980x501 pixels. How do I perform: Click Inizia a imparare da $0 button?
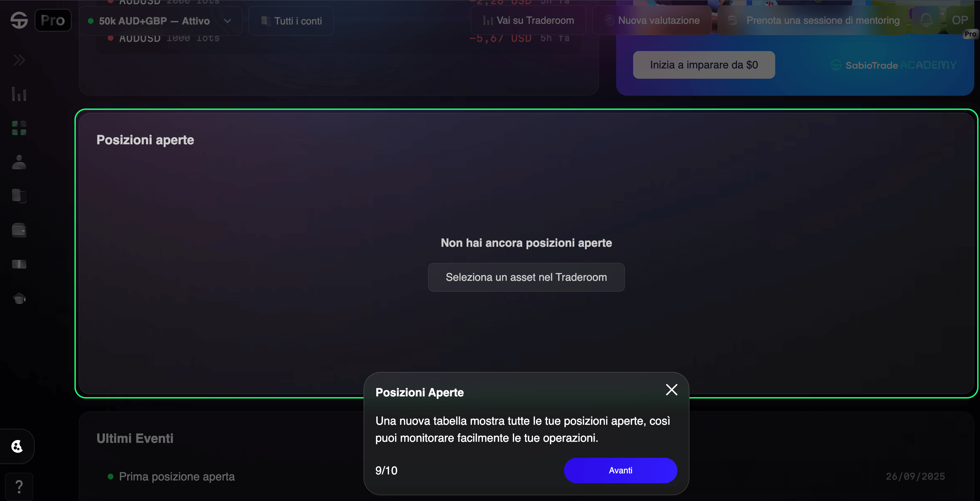point(704,65)
